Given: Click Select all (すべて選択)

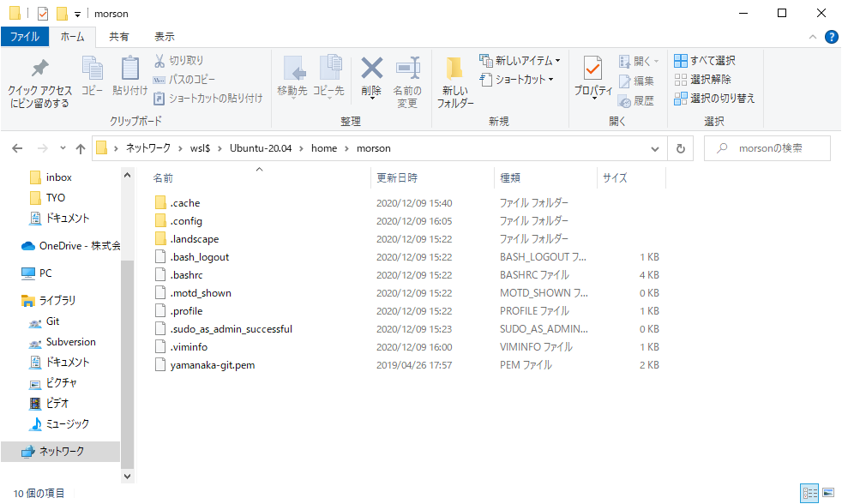Looking at the screenshot, I should pyautogui.click(x=704, y=61).
